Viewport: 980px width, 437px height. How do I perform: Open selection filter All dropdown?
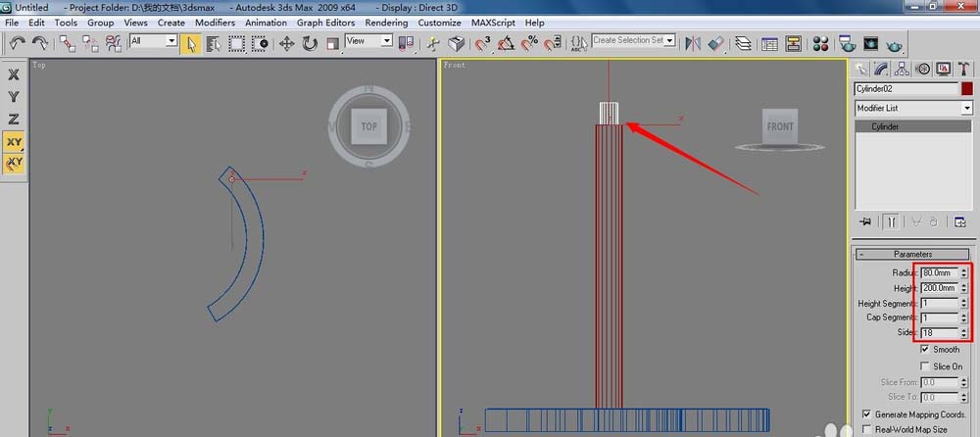(x=171, y=40)
